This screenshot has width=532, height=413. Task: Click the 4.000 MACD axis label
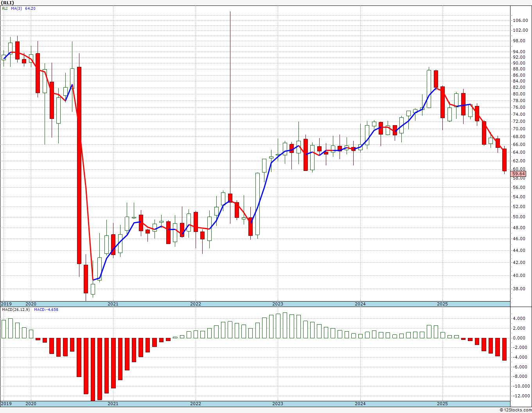click(519, 318)
